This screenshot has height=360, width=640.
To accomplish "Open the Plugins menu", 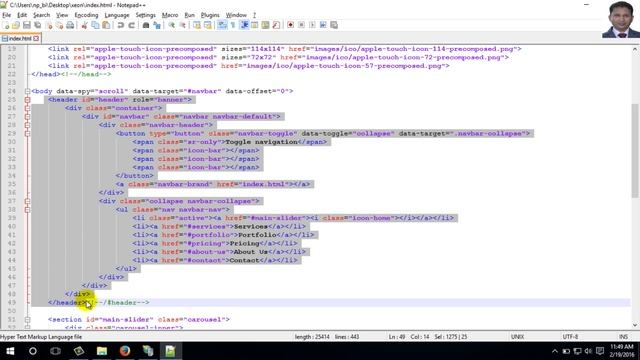I will [x=210, y=15].
